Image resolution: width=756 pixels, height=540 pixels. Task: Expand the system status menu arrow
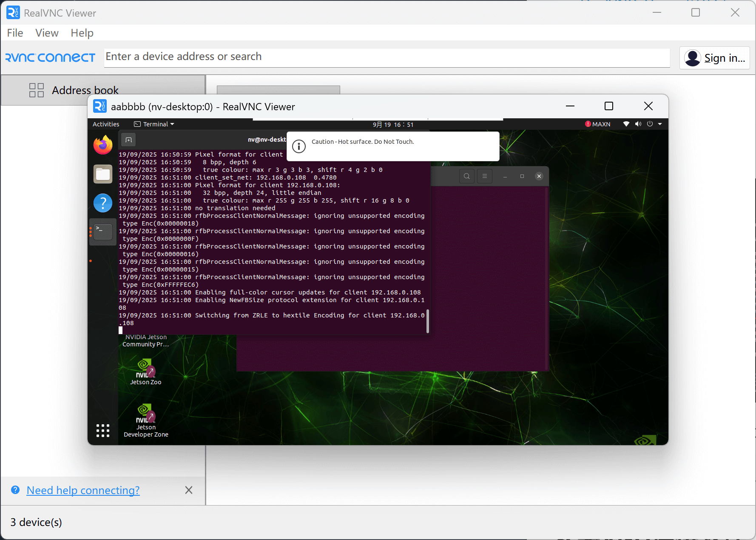[x=660, y=124]
